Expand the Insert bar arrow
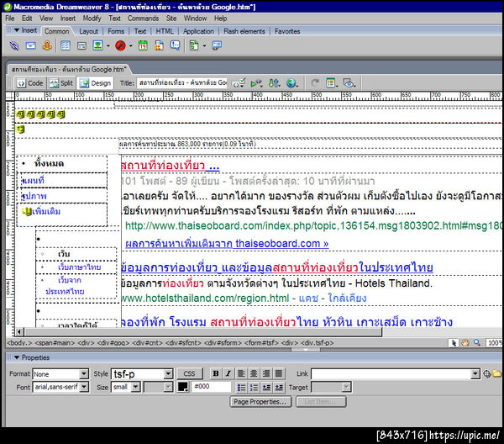The image size is (504, 444). click(x=17, y=30)
